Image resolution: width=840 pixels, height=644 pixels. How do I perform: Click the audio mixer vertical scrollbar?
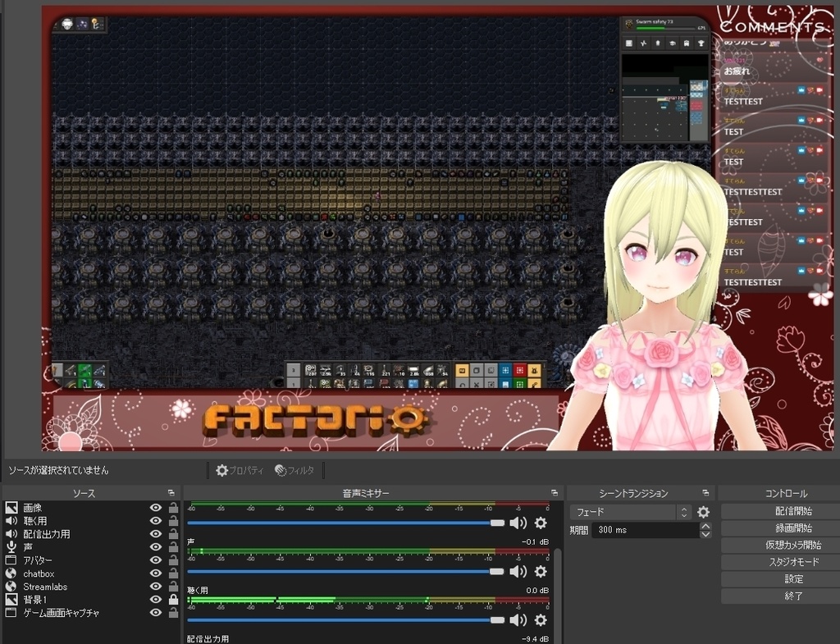click(x=557, y=595)
